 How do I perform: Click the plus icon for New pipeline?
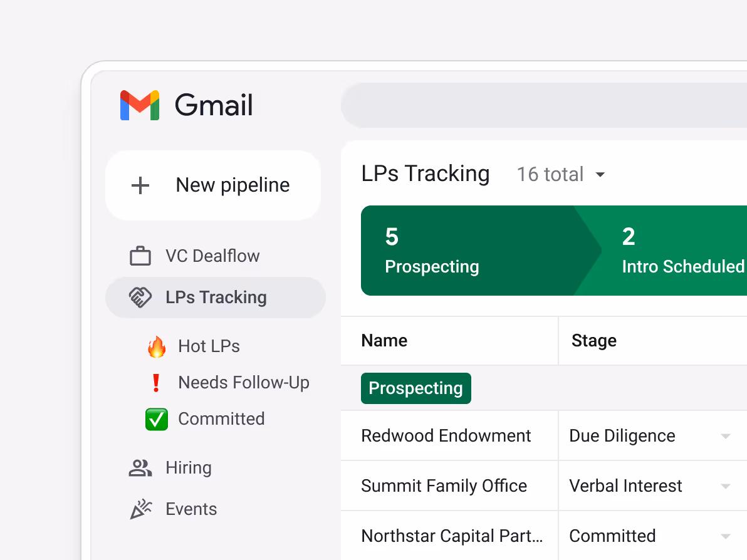[x=140, y=185]
